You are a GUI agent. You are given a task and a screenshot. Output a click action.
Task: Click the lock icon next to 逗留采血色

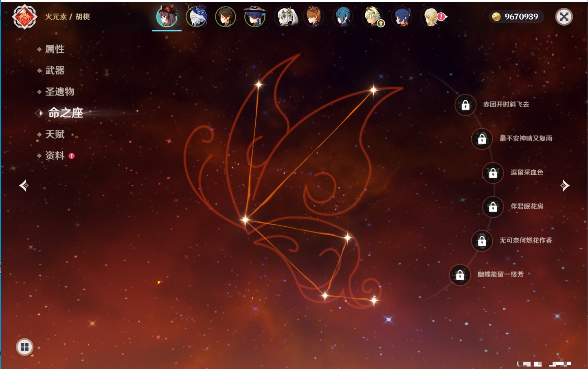pos(493,173)
